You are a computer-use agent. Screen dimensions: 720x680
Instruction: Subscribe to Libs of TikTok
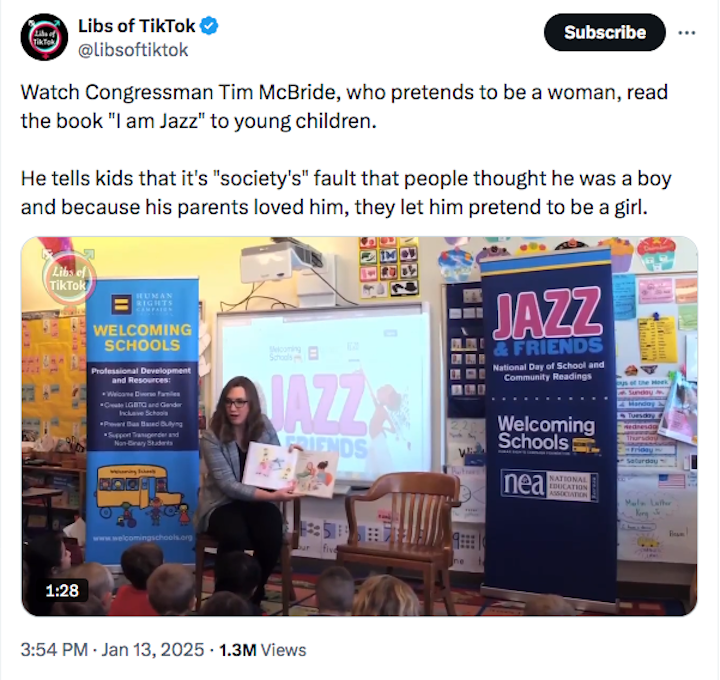604,33
